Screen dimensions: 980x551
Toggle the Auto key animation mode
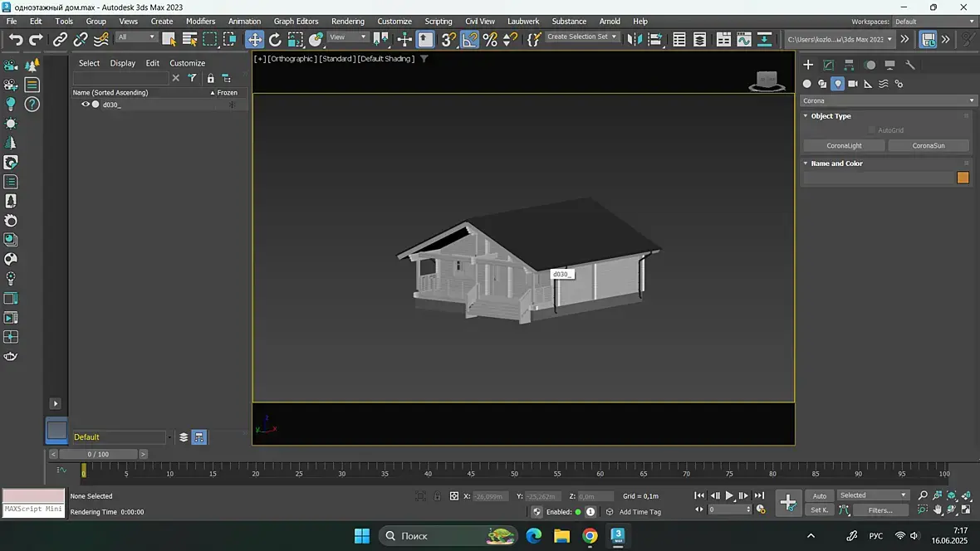point(819,495)
